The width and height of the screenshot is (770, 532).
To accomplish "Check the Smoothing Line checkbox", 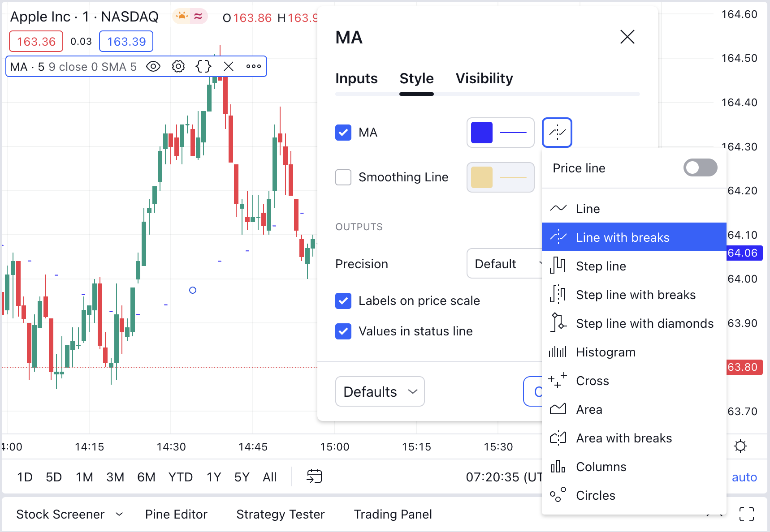I will point(343,177).
